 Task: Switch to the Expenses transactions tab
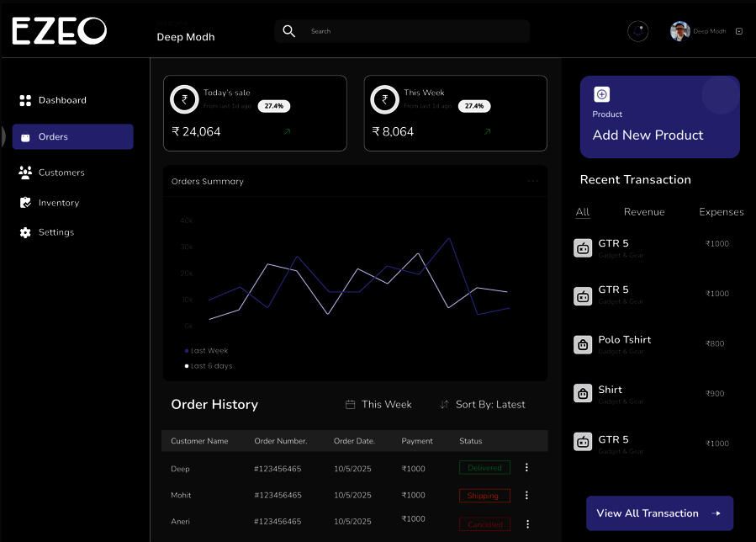tap(722, 212)
